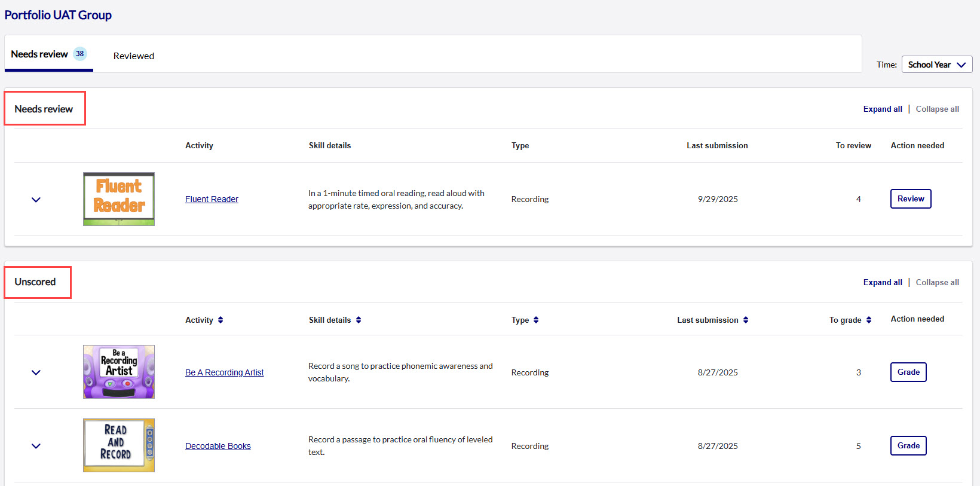This screenshot has height=486, width=980.
Task: Open the School Year time dropdown
Action: pyautogui.click(x=936, y=65)
